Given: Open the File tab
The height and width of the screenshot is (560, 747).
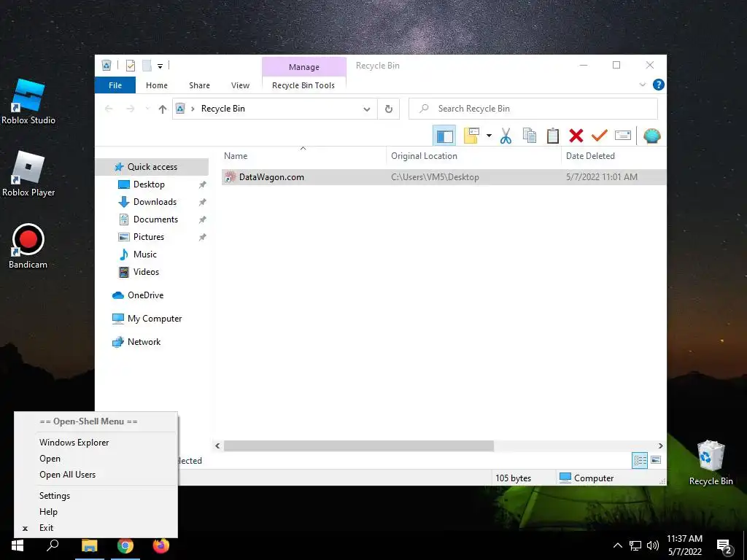Looking at the screenshot, I should (115, 85).
